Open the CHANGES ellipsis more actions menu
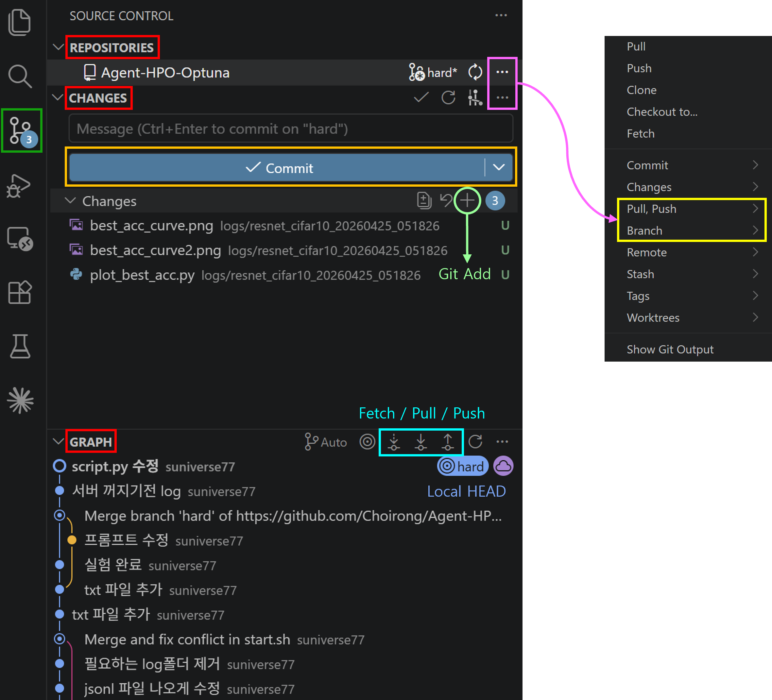The width and height of the screenshot is (772, 700). coord(502,98)
